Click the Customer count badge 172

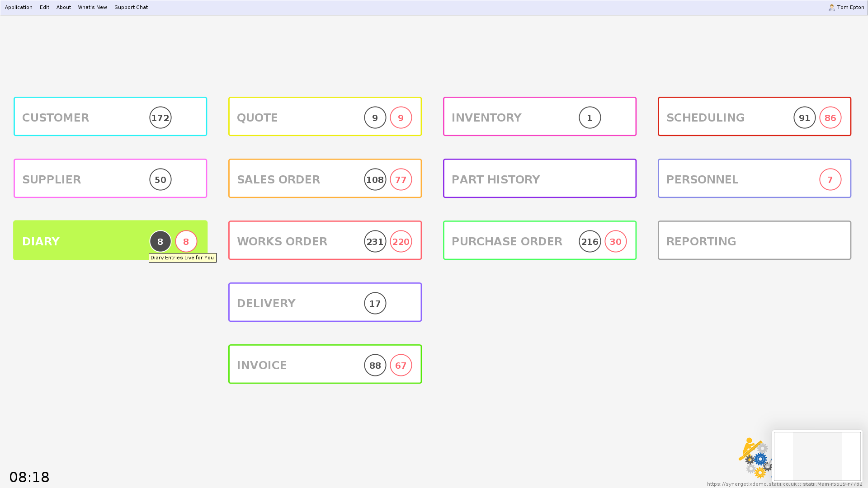(x=160, y=118)
